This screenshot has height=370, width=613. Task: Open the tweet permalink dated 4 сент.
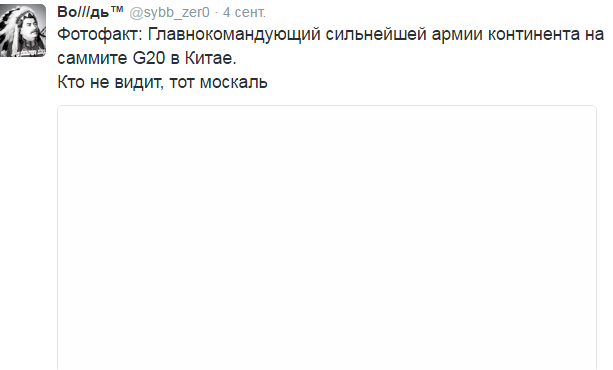point(244,13)
